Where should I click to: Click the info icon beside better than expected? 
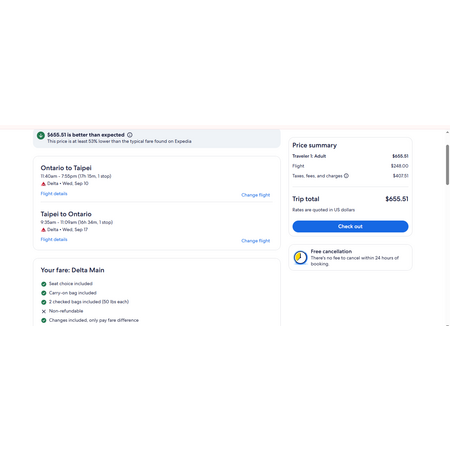click(x=130, y=135)
